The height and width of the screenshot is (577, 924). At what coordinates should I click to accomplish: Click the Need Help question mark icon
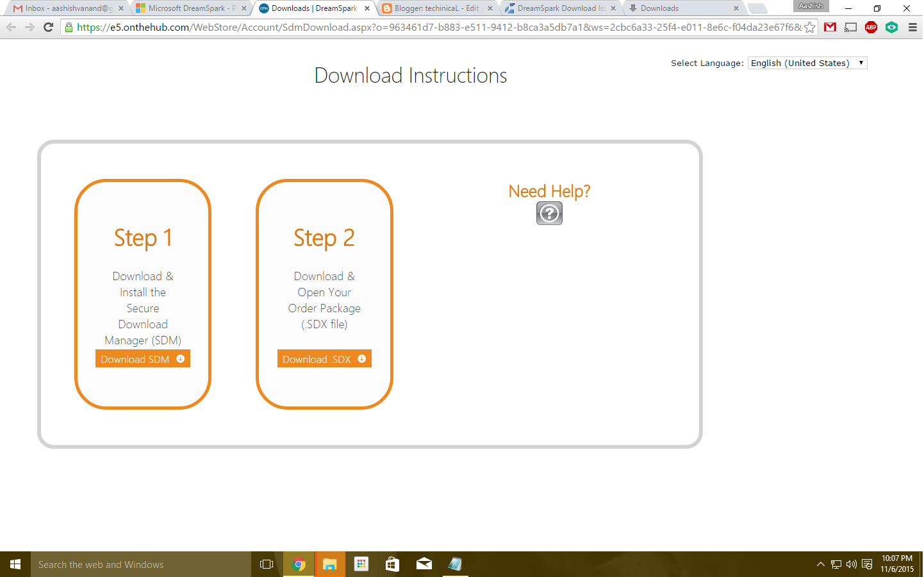[549, 213]
